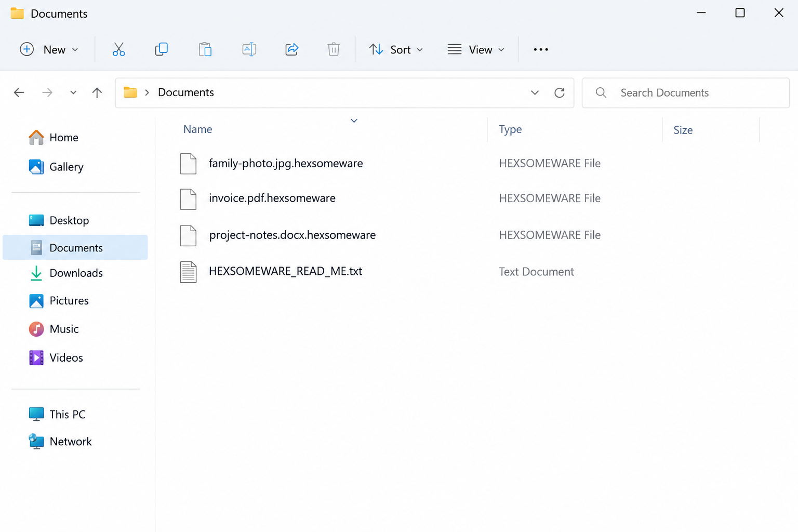
Task: Open the View dropdown
Action: point(476,49)
